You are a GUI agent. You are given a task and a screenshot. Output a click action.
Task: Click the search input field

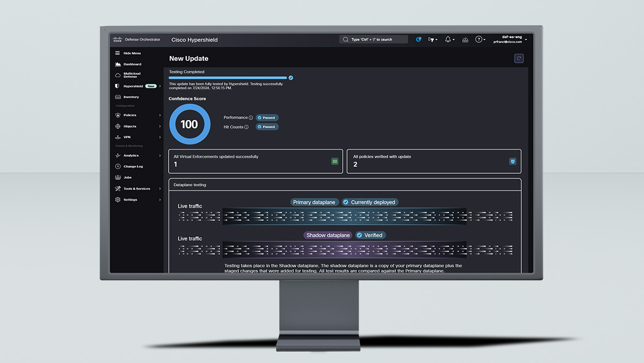click(x=375, y=39)
